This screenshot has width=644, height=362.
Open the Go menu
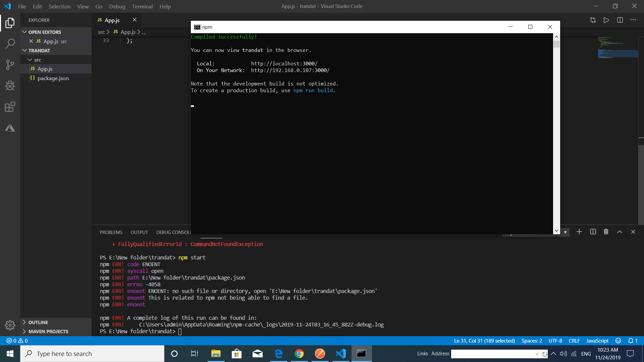(x=99, y=6)
